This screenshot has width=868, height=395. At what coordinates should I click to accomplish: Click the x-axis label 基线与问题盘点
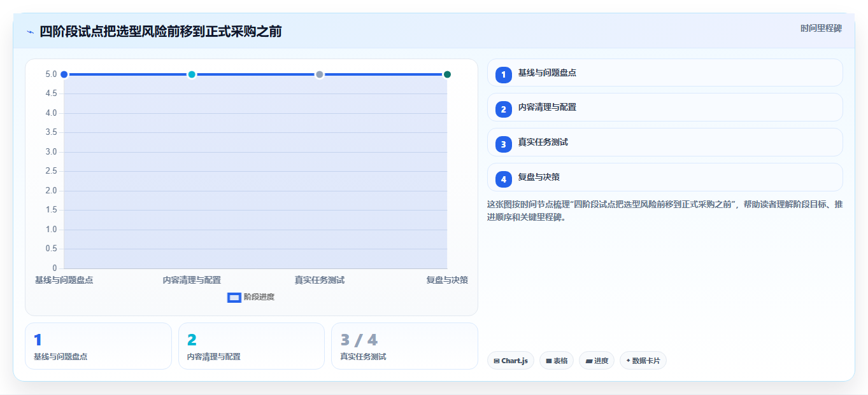64,280
